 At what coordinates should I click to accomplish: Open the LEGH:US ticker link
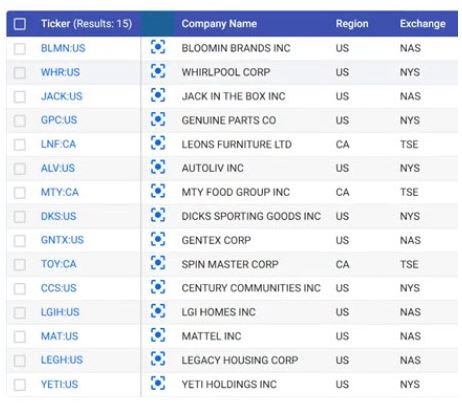(62, 360)
